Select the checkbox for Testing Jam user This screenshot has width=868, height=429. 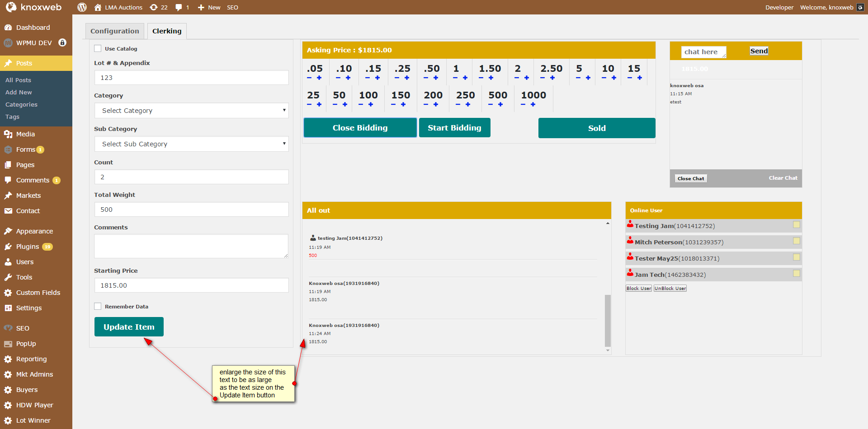796,225
